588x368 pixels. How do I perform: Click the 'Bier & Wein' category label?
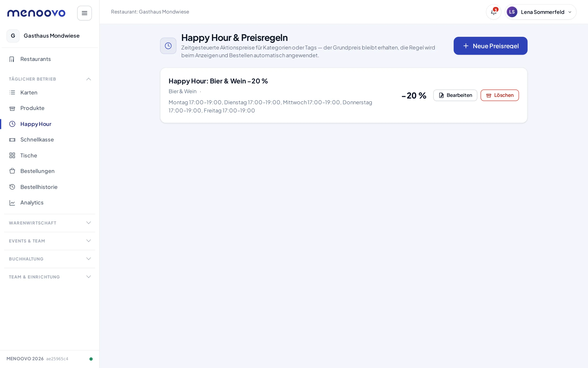(x=183, y=91)
